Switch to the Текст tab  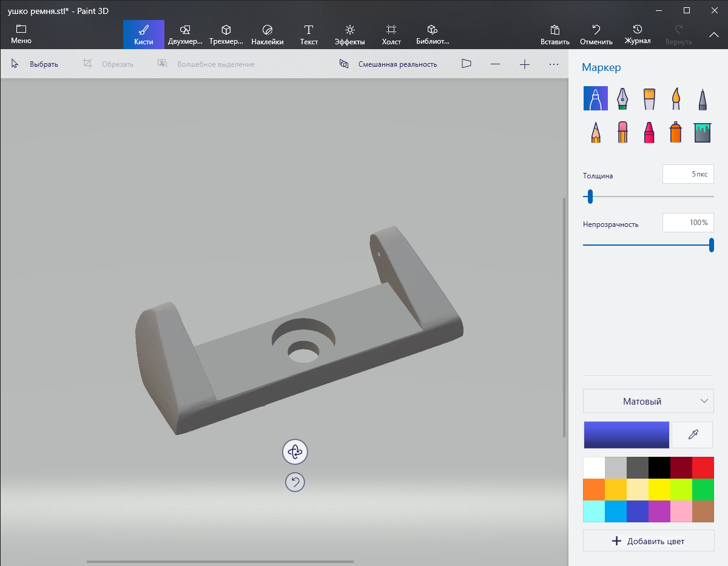click(x=309, y=35)
